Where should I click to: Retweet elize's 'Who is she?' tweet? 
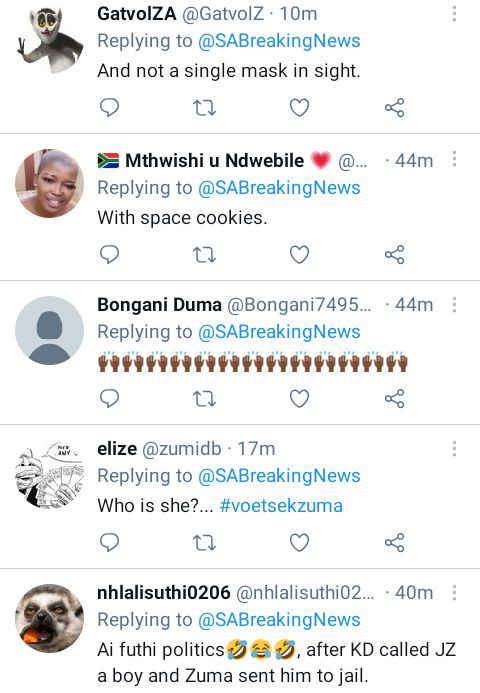[205, 543]
